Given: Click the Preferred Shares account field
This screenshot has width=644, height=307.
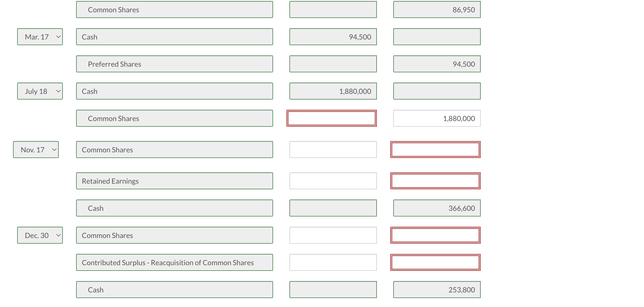Looking at the screenshot, I should click(174, 64).
